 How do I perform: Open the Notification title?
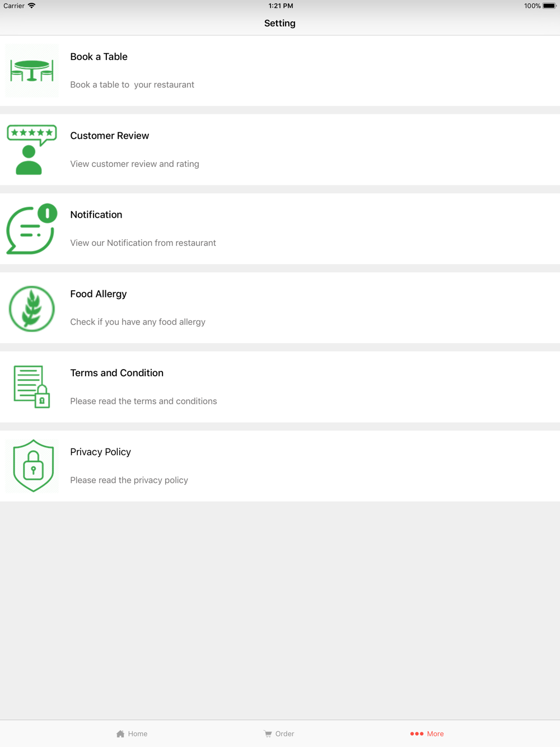coord(96,214)
